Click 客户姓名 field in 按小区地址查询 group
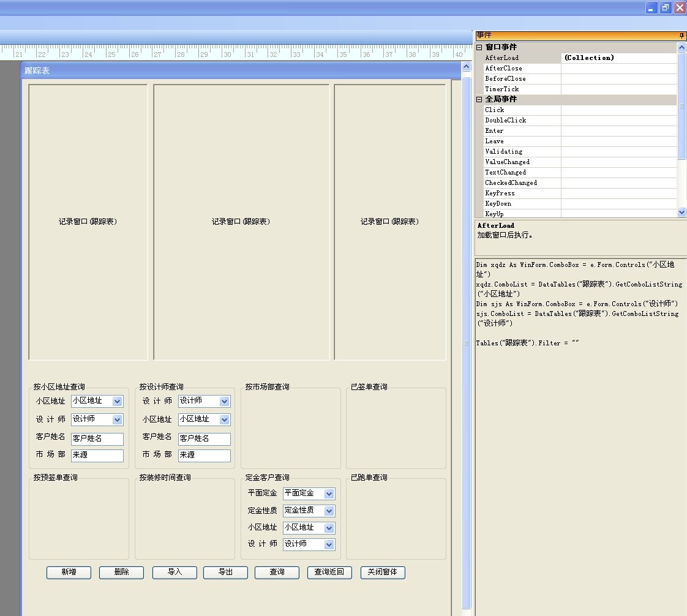Image resolution: width=687 pixels, height=616 pixels. 97,438
